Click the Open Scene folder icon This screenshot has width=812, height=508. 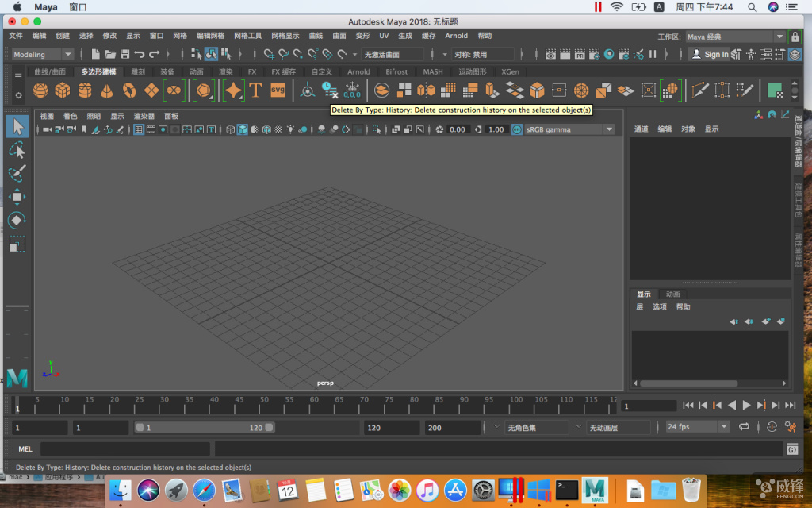click(x=109, y=54)
